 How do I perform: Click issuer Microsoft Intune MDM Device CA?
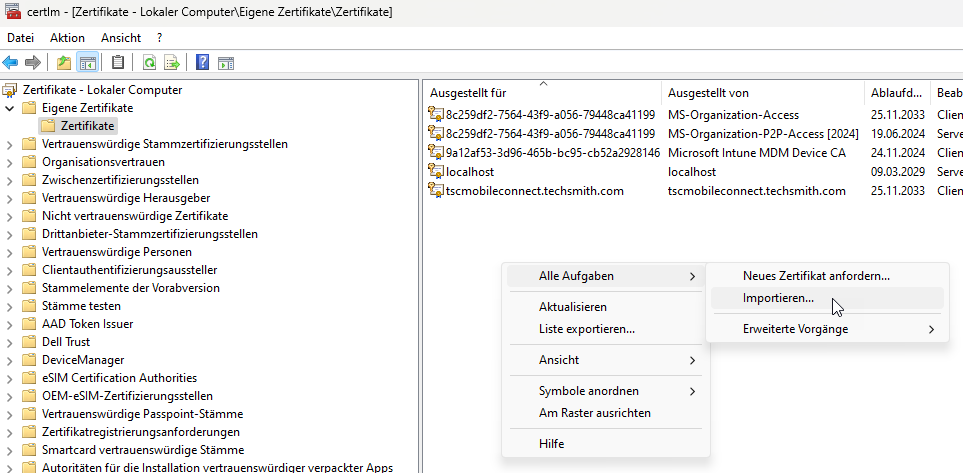pyautogui.click(x=757, y=152)
